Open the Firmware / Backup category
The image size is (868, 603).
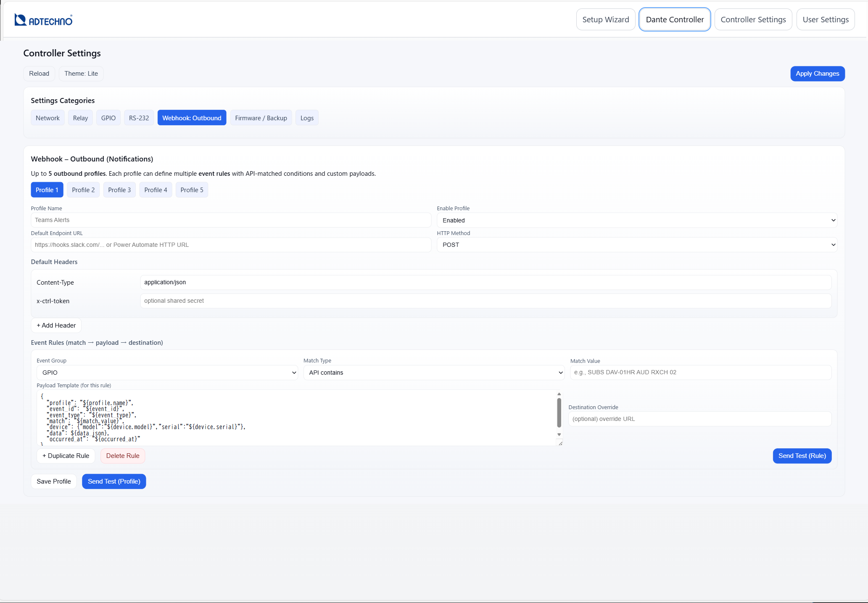(261, 118)
